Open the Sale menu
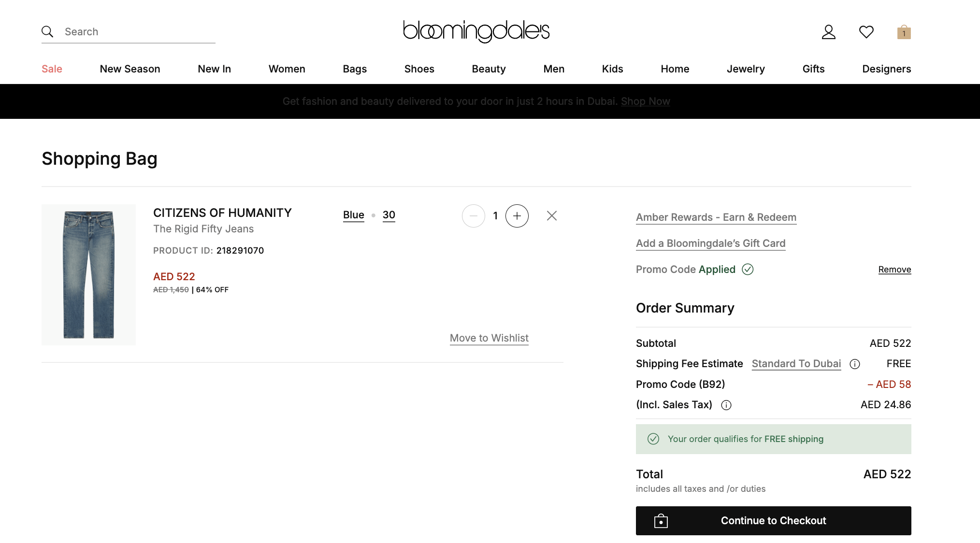The height and width of the screenshot is (543, 980). tap(51, 69)
